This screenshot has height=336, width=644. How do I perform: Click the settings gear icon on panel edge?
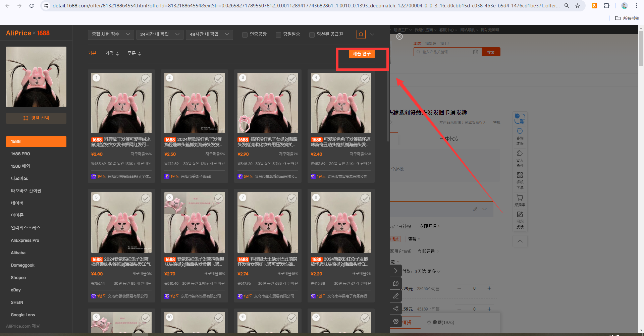396,321
